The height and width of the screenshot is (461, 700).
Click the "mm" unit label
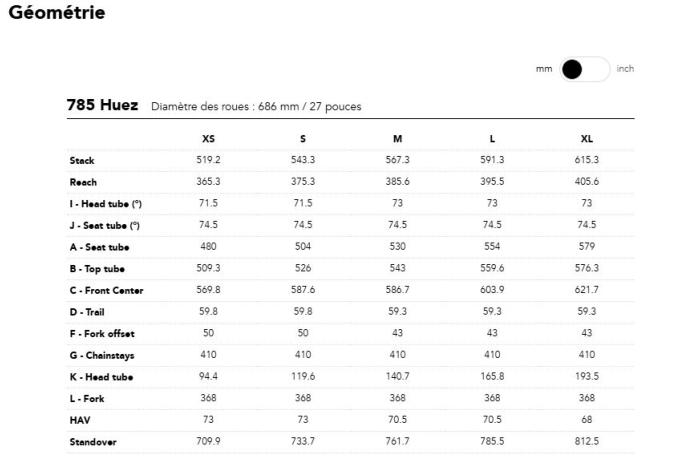tap(544, 69)
